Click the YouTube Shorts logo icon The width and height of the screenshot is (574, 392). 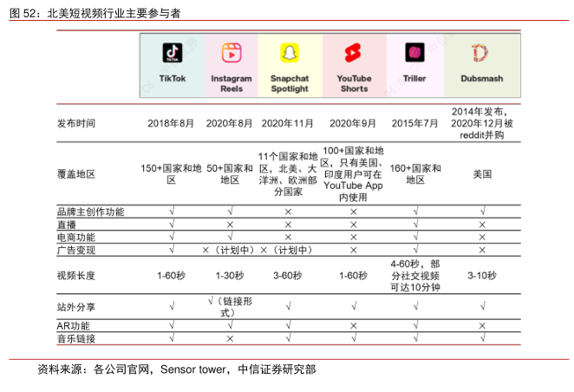353,54
